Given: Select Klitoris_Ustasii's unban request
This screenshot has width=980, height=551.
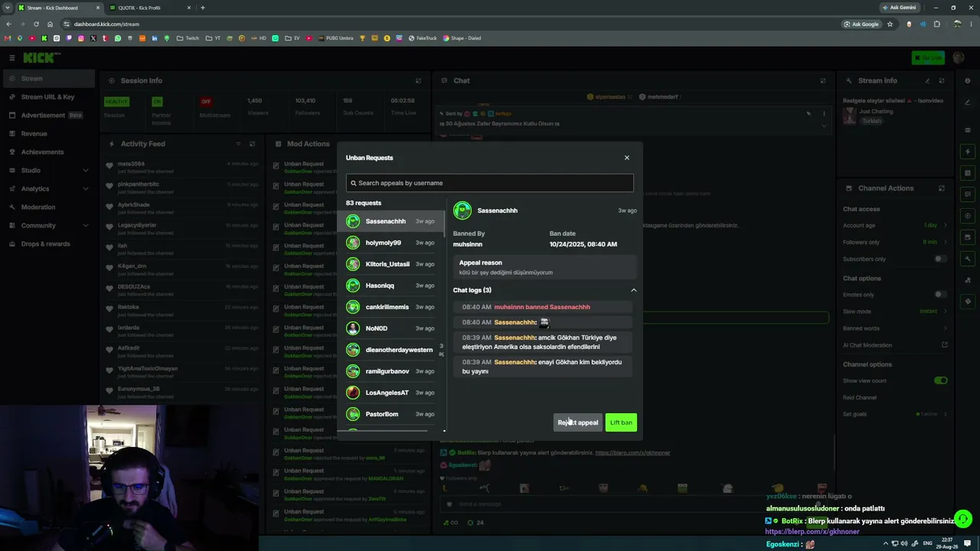Looking at the screenshot, I should 390,264.
